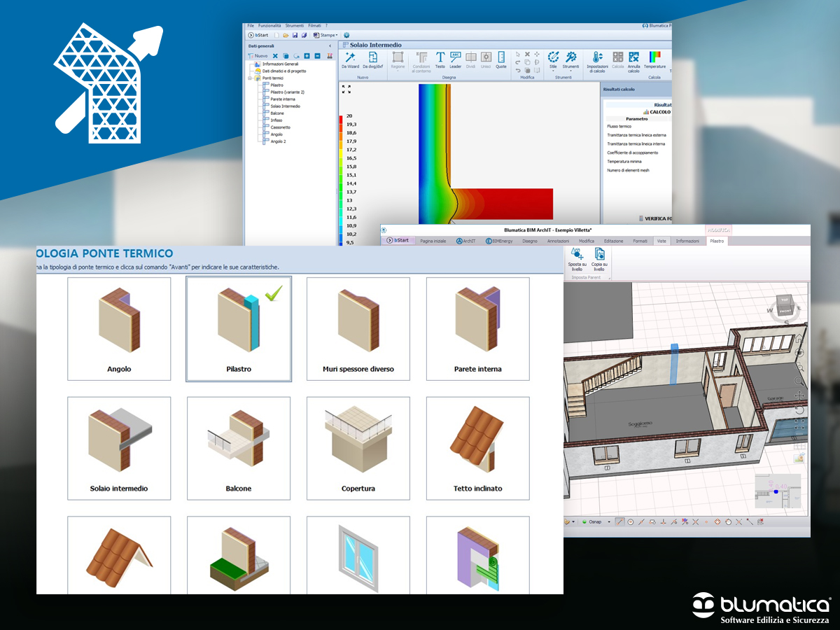Open the File menu
This screenshot has width=840, height=630.
coord(251,25)
